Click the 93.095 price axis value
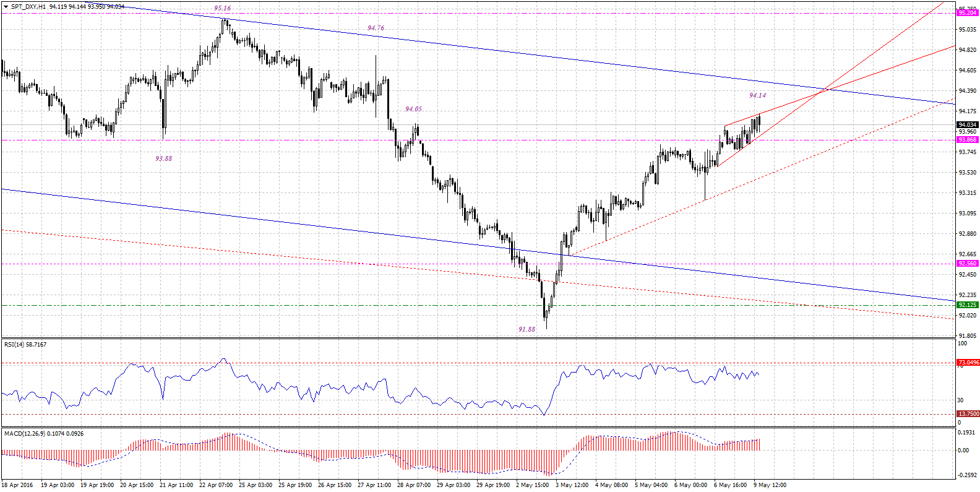This screenshot has width=980, height=492. [x=967, y=214]
